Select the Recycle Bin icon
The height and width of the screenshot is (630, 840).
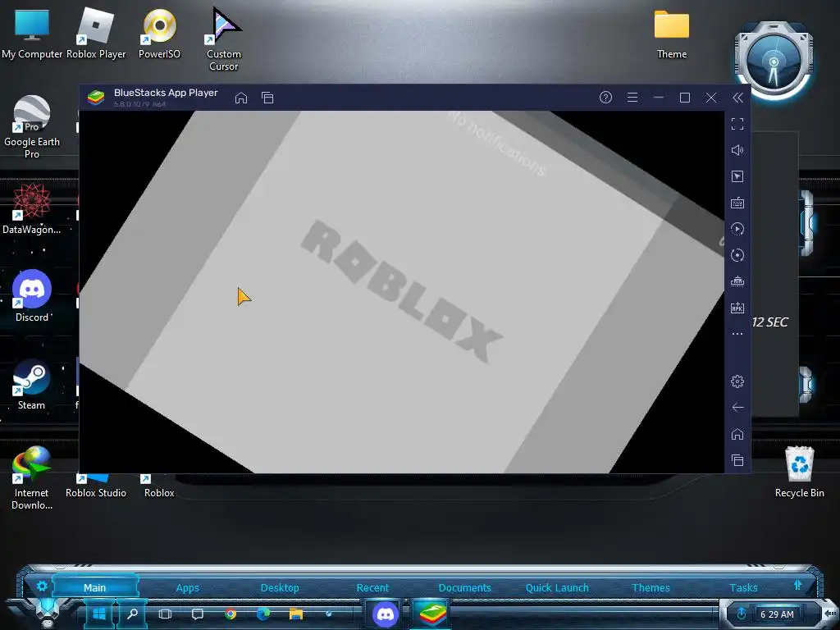click(799, 472)
